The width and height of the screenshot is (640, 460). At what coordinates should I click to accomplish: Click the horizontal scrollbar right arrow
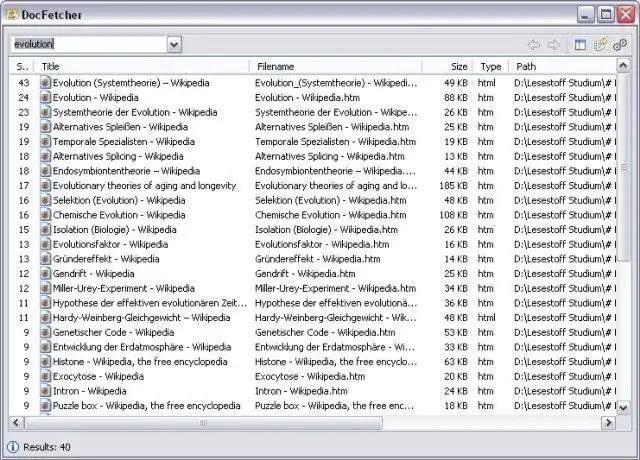click(x=608, y=422)
